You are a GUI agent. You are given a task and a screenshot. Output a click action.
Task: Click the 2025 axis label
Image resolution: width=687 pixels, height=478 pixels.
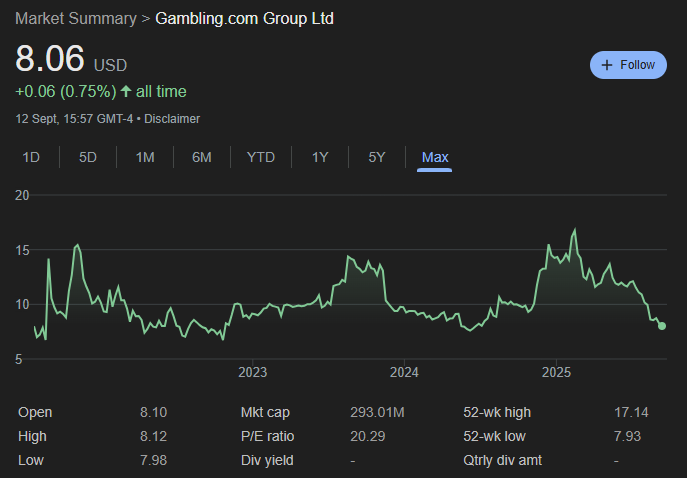tap(556, 372)
